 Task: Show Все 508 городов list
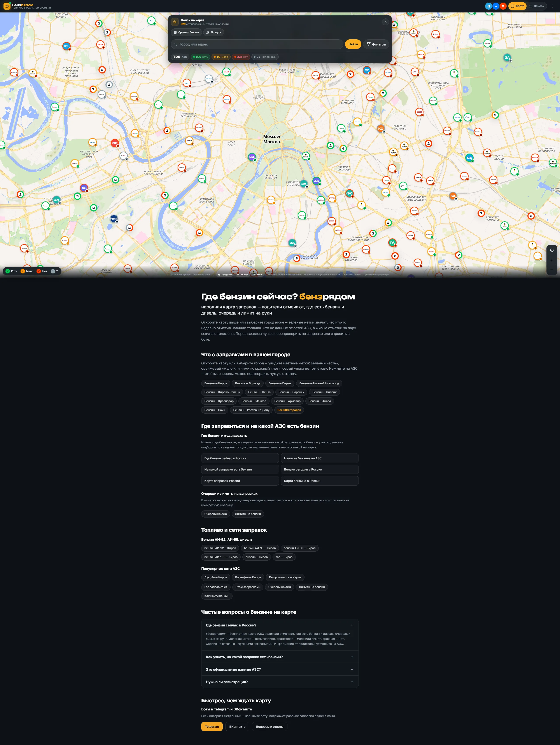(289, 410)
